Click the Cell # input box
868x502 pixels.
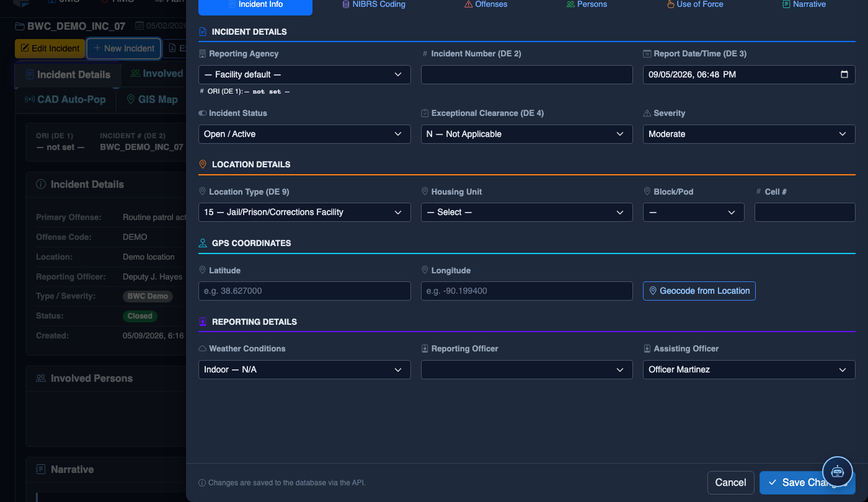805,213
